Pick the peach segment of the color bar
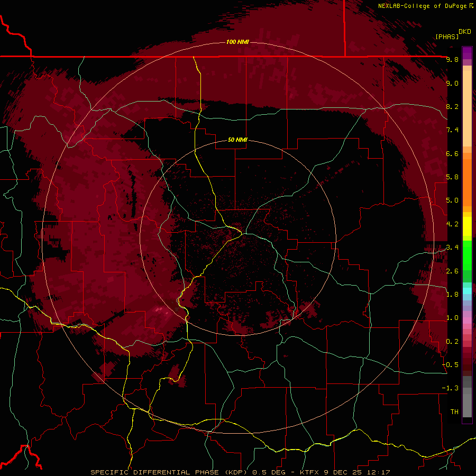Screen dimensions: 476x476 coord(467,108)
